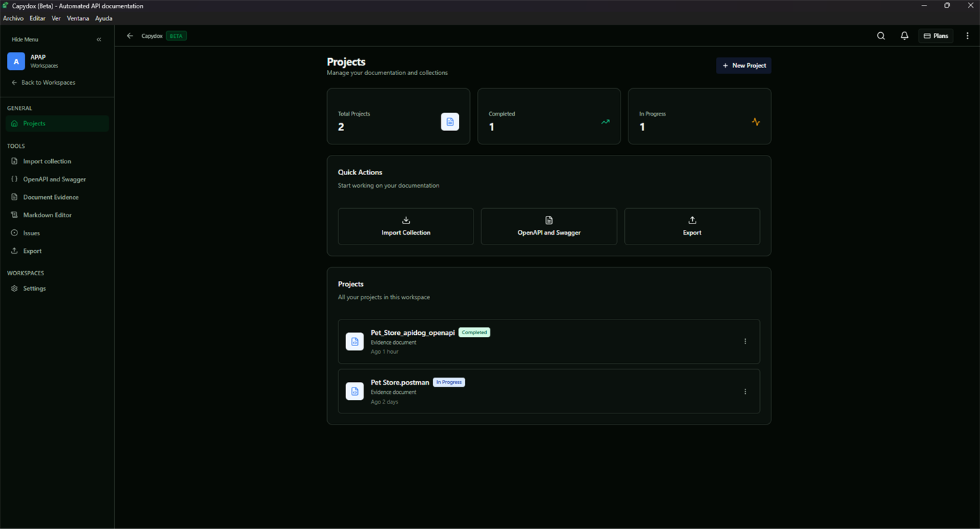Image resolution: width=980 pixels, height=529 pixels.
Task: Open Document Evidence tool label
Action: pyautogui.click(x=50, y=197)
